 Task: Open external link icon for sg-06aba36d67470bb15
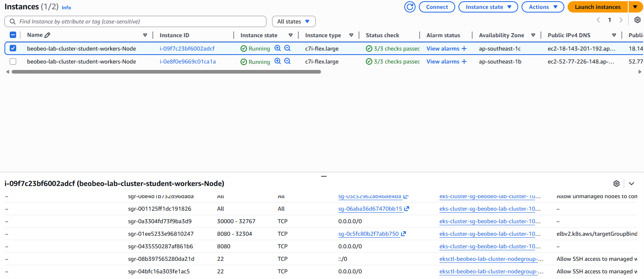[x=407, y=209]
